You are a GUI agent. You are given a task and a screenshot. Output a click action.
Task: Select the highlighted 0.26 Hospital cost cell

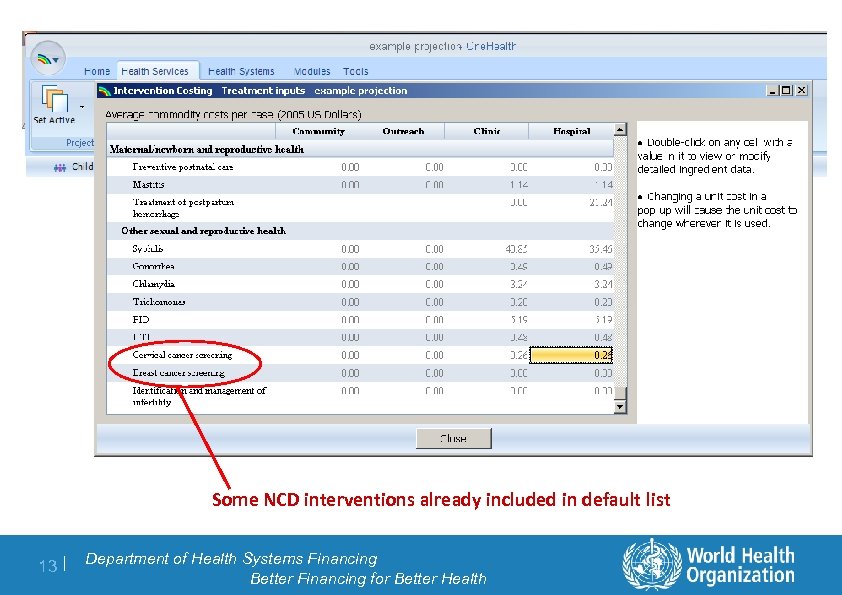click(x=572, y=354)
